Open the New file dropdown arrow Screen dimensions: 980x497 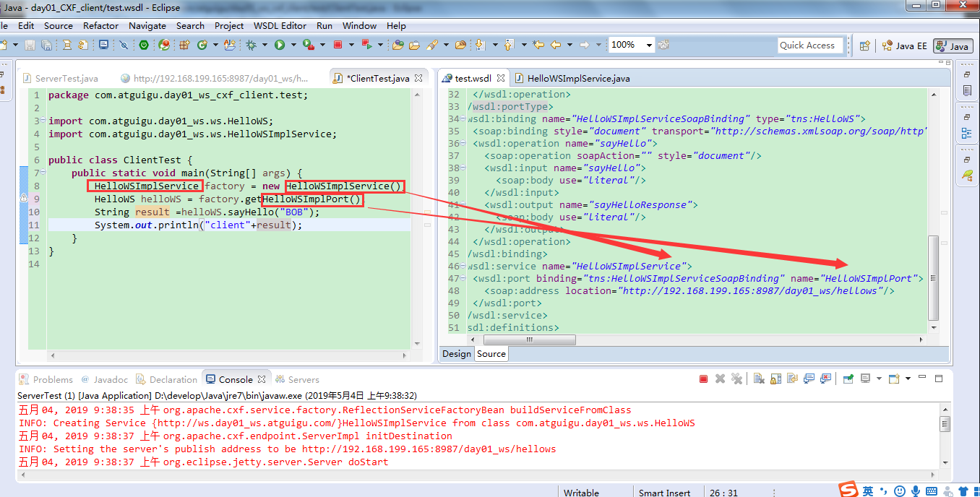[15, 45]
